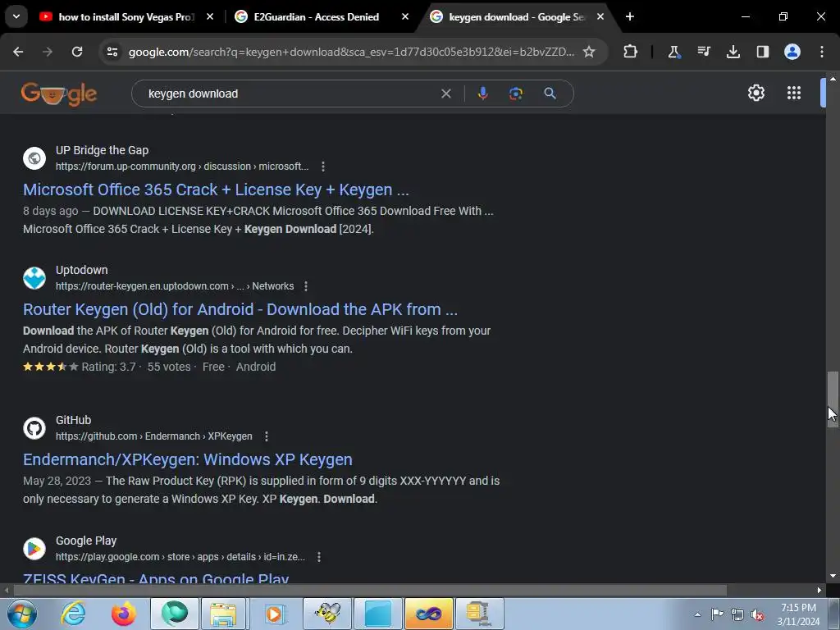Screen dimensions: 840x630
Task: Open the media player taskbar icon
Action: pos(274,614)
